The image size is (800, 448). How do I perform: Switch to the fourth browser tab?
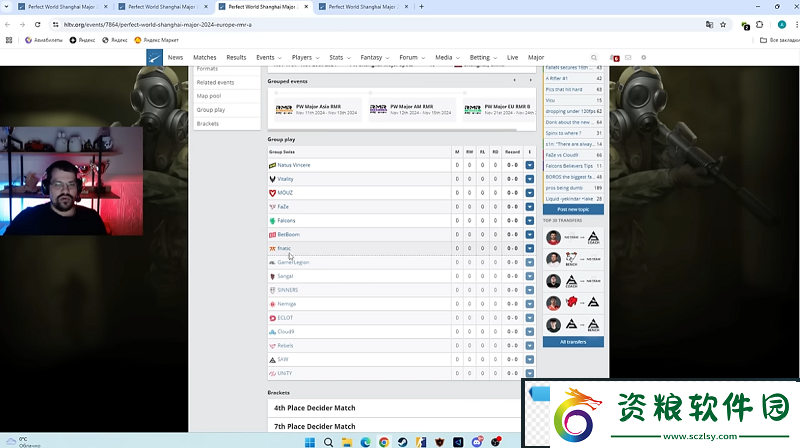362,7
